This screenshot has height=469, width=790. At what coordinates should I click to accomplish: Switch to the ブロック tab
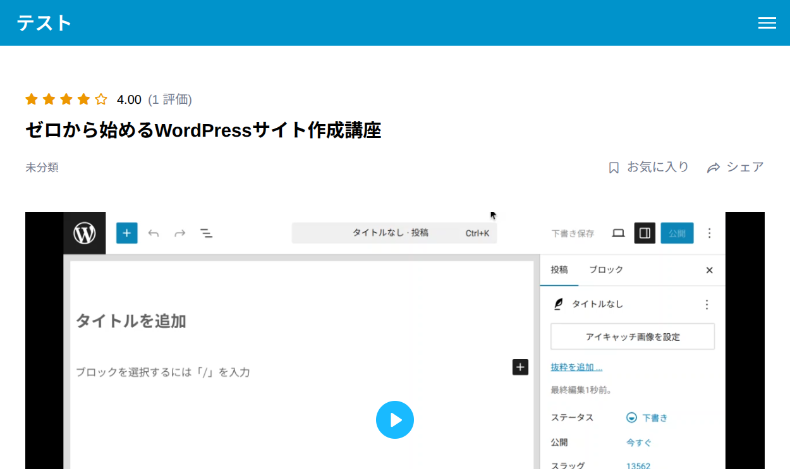coord(606,270)
